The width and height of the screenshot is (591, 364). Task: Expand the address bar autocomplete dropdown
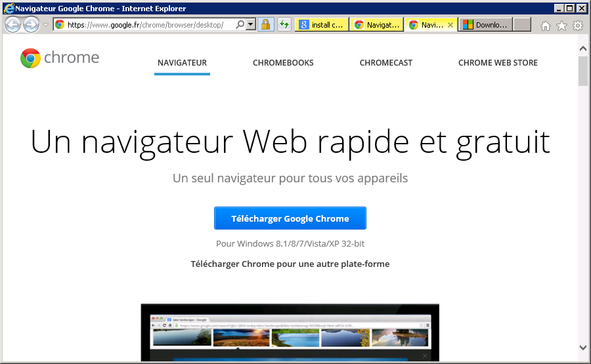coord(251,25)
